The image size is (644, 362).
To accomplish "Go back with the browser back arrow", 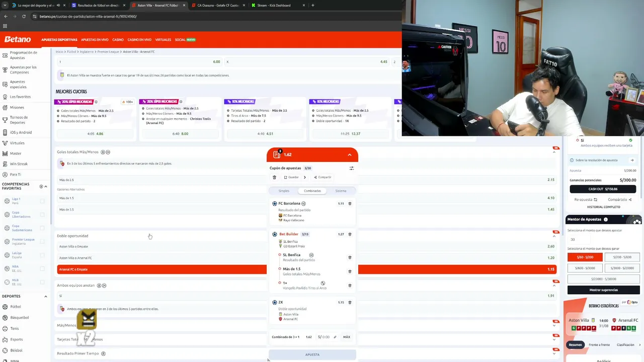I will coord(6,17).
